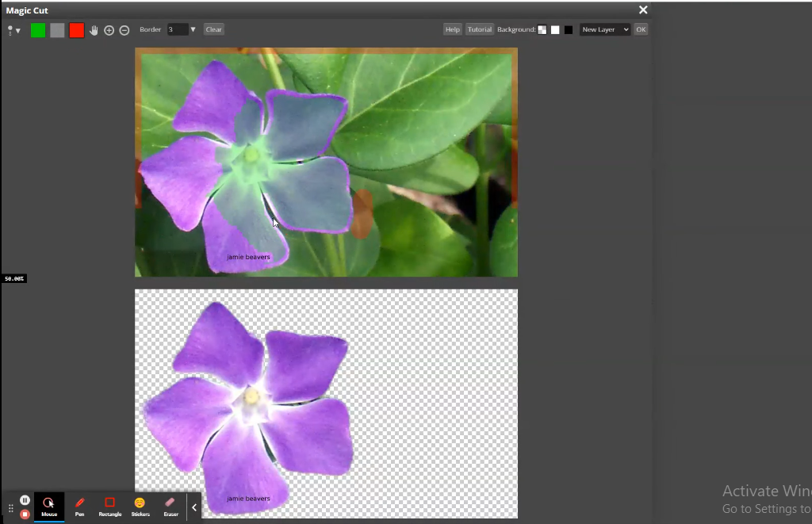
Task: Open the Border size dropdown
Action: (x=192, y=29)
